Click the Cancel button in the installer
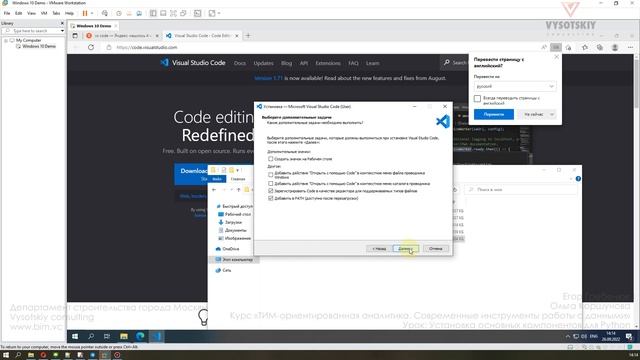Screen dimensions: 640x360 coord(436,249)
